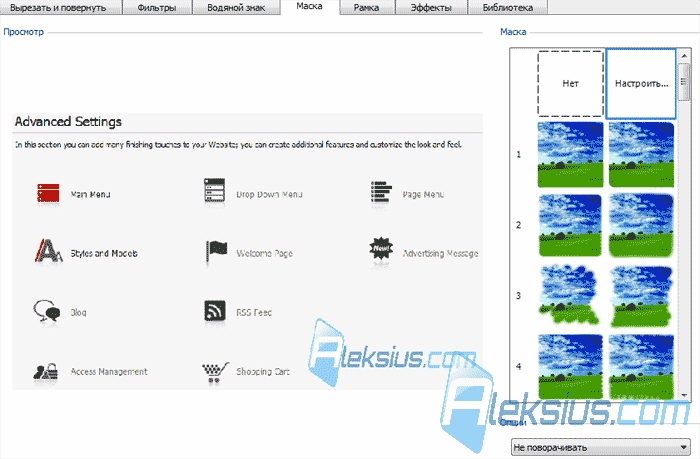Click the RSS Feed icon
Screen dimensions: 700x459
(x=215, y=310)
